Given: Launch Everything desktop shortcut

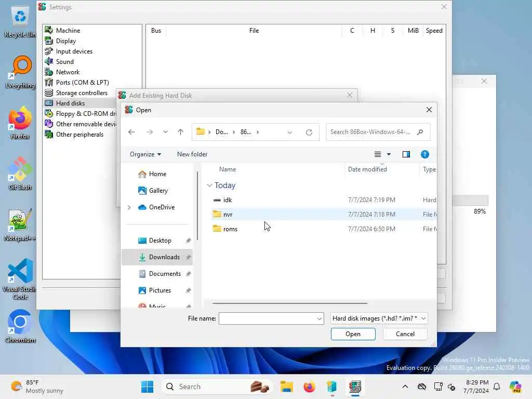Looking at the screenshot, I should (20, 72).
